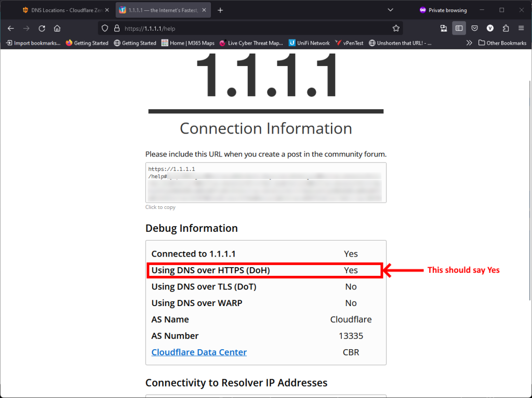Open the account avatar marked V

tap(490, 29)
